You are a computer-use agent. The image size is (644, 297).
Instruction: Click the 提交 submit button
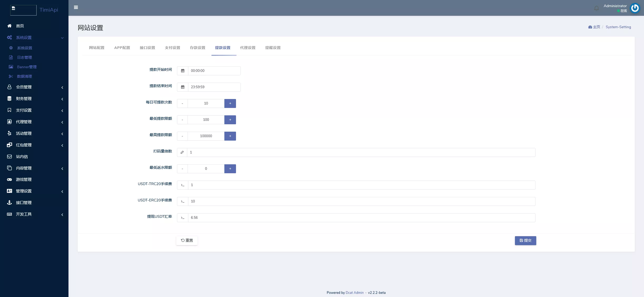coord(525,240)
